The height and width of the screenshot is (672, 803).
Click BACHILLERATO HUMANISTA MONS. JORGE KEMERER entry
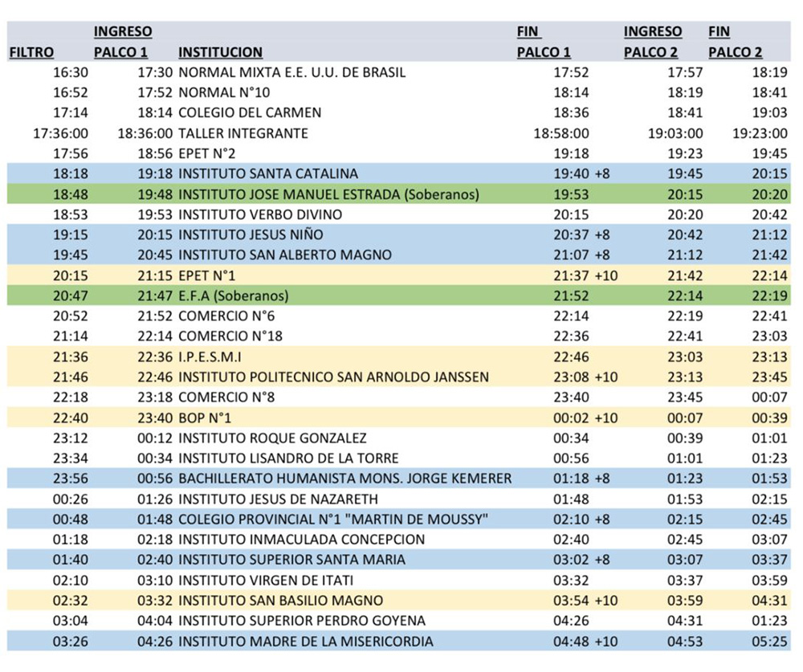pos(344,479)
